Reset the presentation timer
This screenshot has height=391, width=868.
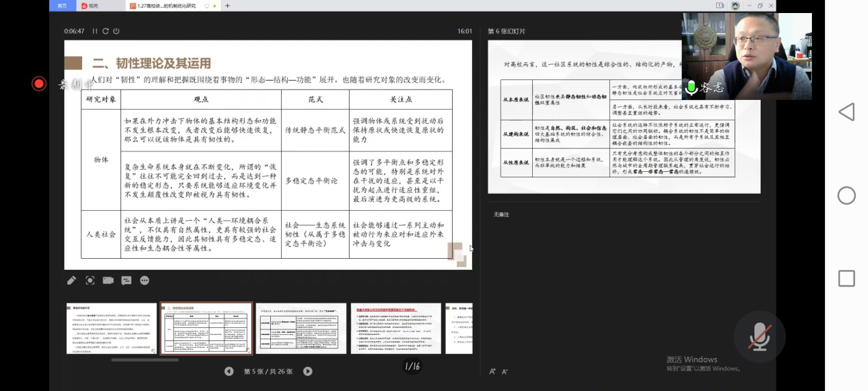click(x=105, y=31)
